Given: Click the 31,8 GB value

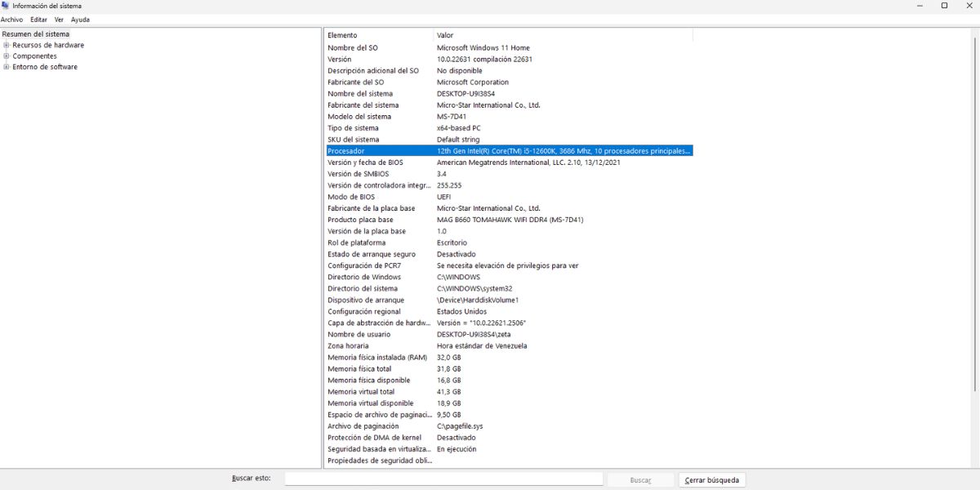Looking at the screenshot, I should [448, 368].
